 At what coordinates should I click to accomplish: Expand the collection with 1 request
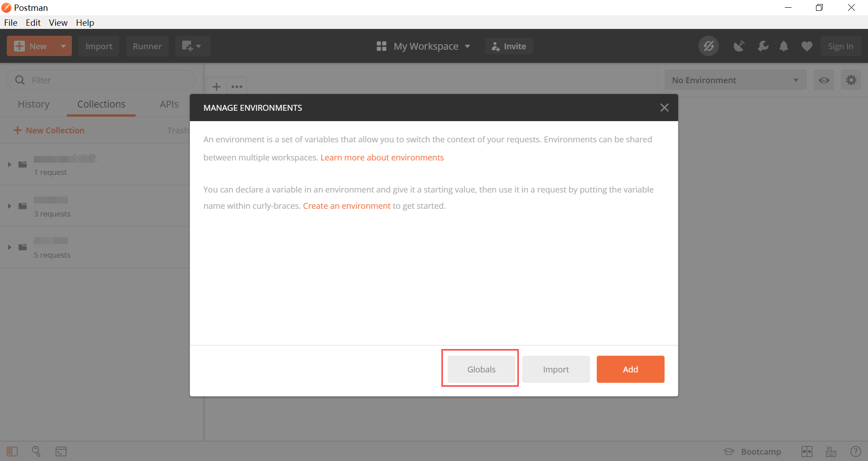tap(9, 165)
